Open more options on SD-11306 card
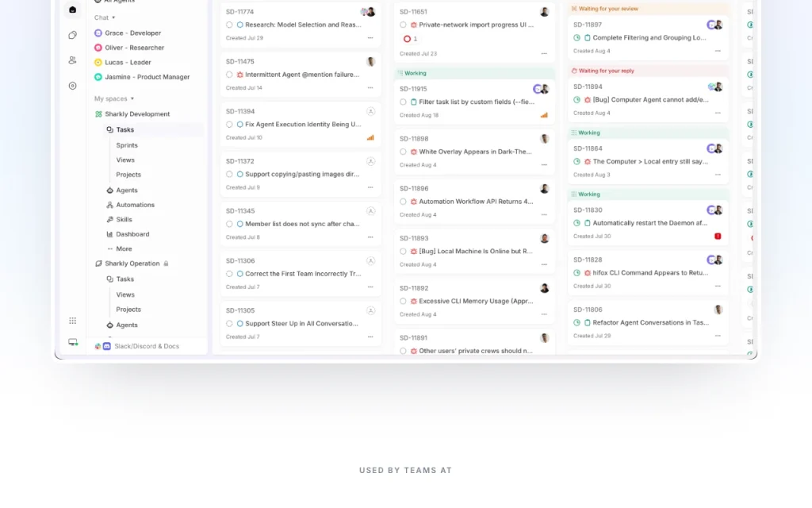This screenshot has height=508, width=812. 370,287
